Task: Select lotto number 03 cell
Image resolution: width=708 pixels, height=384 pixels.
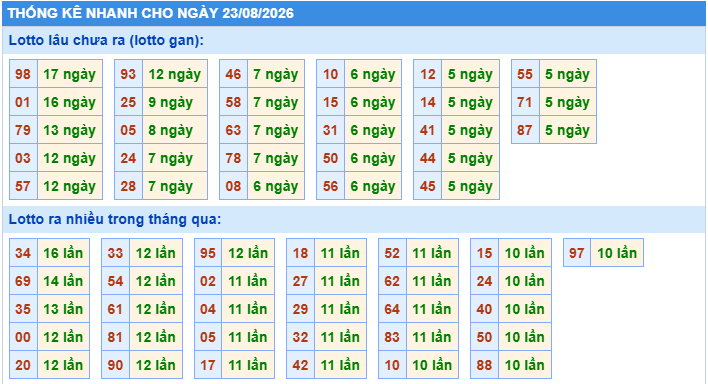Action: (x=23, y=158)
